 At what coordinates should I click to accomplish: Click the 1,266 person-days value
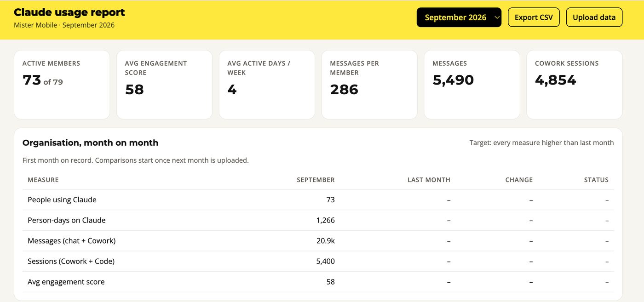coord(325,220)
